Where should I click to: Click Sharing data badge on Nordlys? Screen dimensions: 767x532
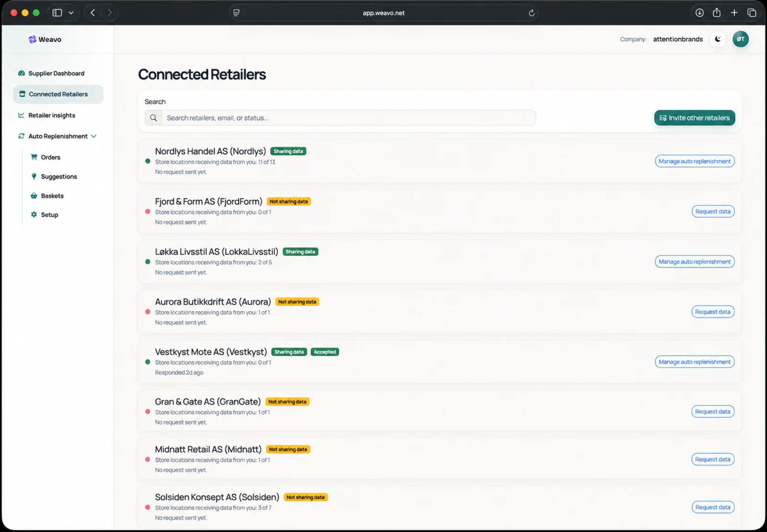(x=288, y=151)
